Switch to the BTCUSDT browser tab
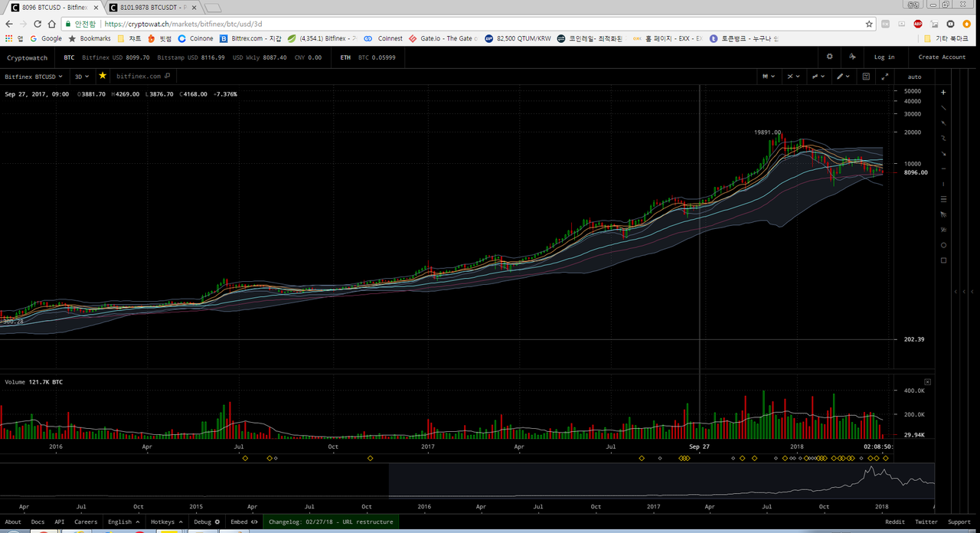The width and height of the screenshot is (980, 533). (x=153, y=8)
